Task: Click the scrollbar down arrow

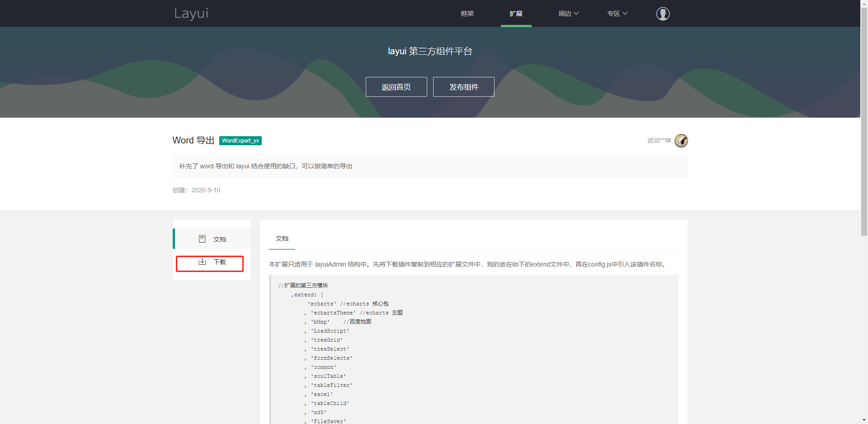Action: tap(863, 420)
